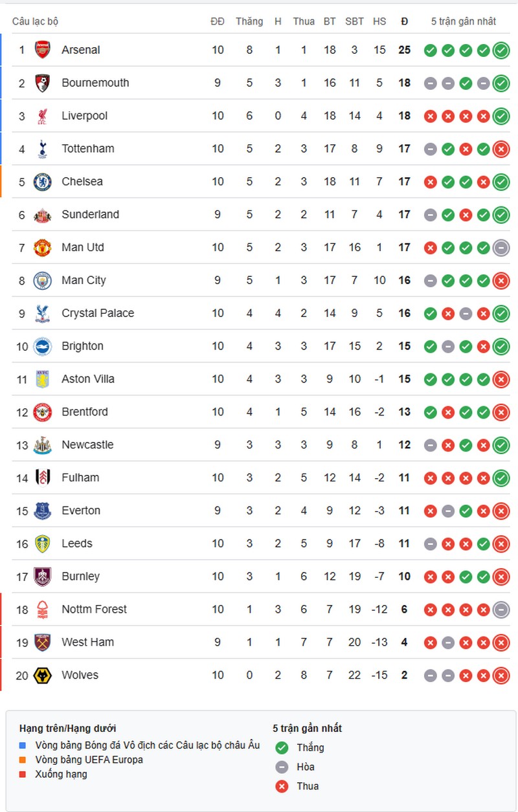Click the Thắng column header

pyautogui.click(x=249, y=21)
